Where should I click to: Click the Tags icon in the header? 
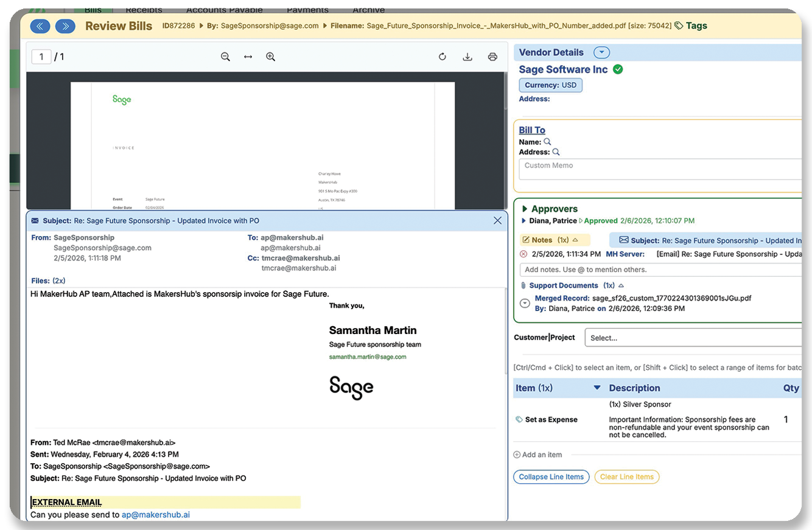(x=679, y=26)
